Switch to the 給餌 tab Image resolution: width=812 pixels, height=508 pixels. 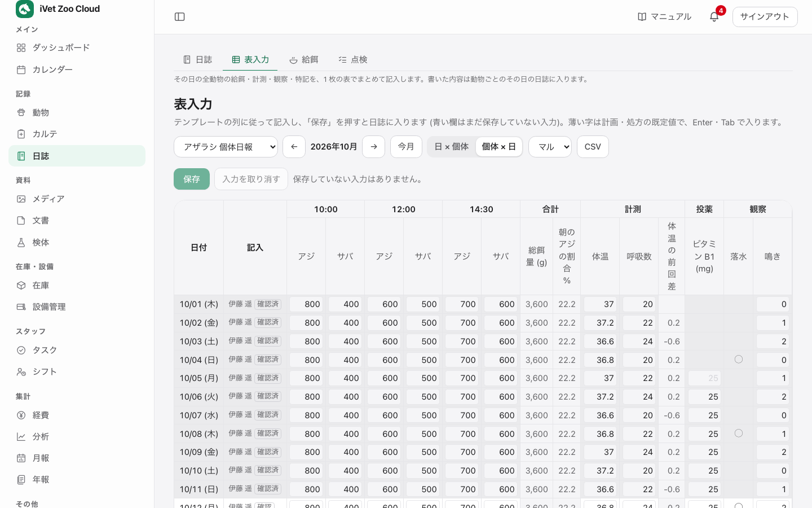[304, 60]
